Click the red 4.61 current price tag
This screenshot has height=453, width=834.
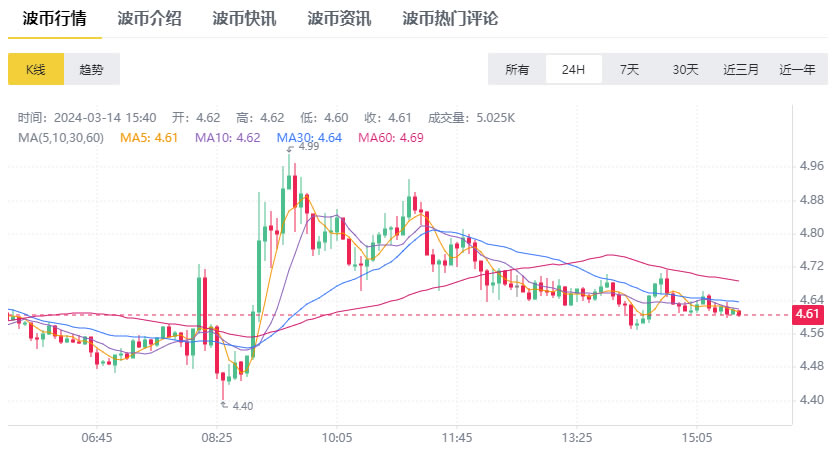pos(807,314)
